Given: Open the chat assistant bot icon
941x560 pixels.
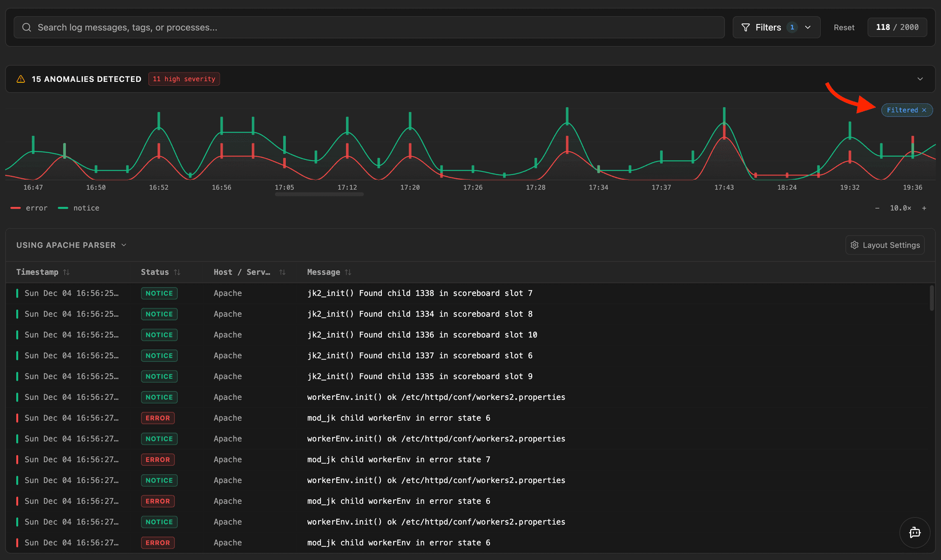Looking at the screenshot, I should (x=915, y=533).
